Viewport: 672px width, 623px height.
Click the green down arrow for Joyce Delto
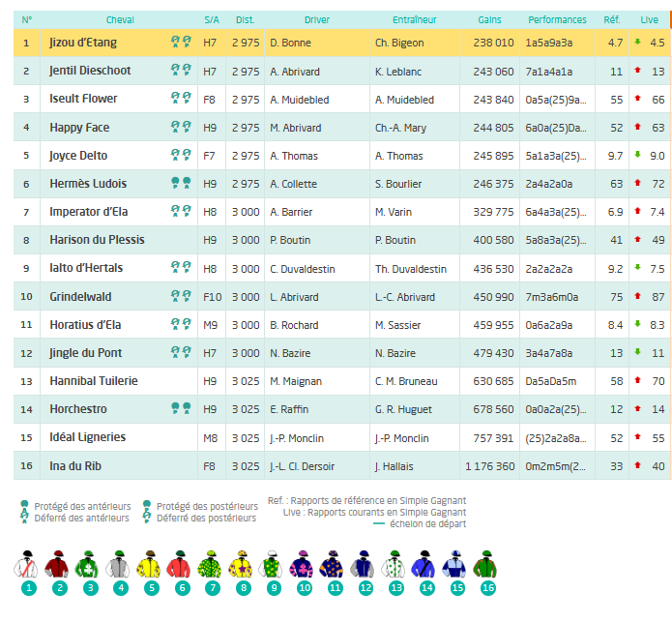[x=638, y=155]
